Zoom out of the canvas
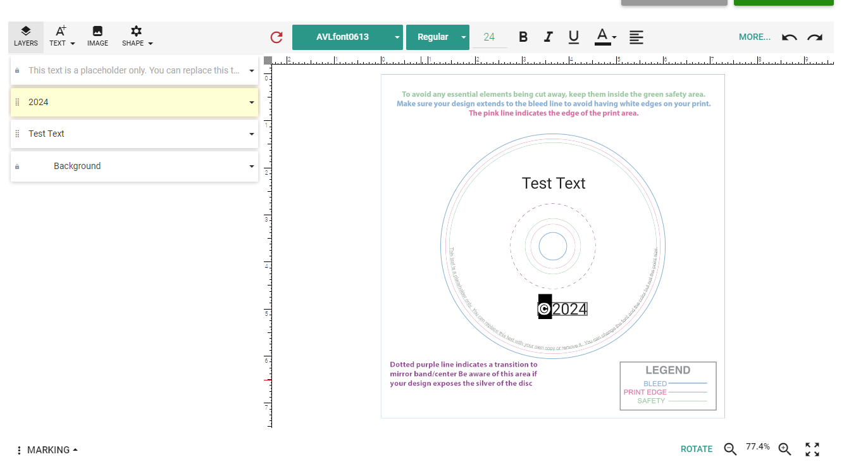The height and width of the screenshot is (471, 868). point(730,449)
